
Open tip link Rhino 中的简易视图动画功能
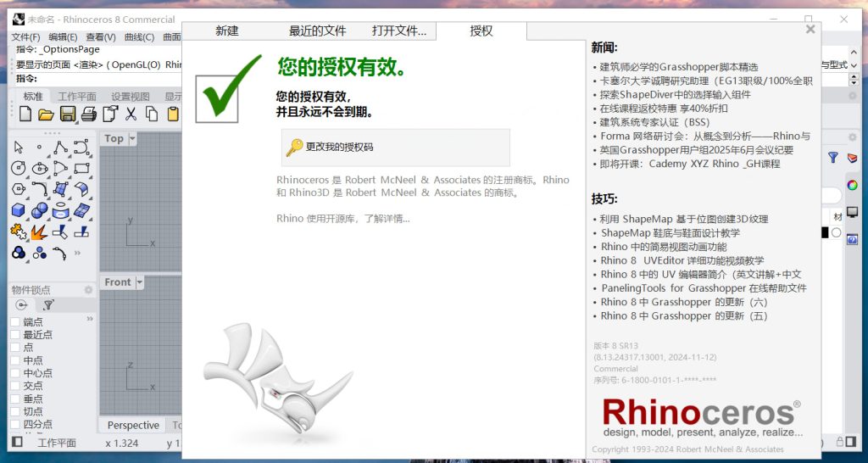[664, 247]
